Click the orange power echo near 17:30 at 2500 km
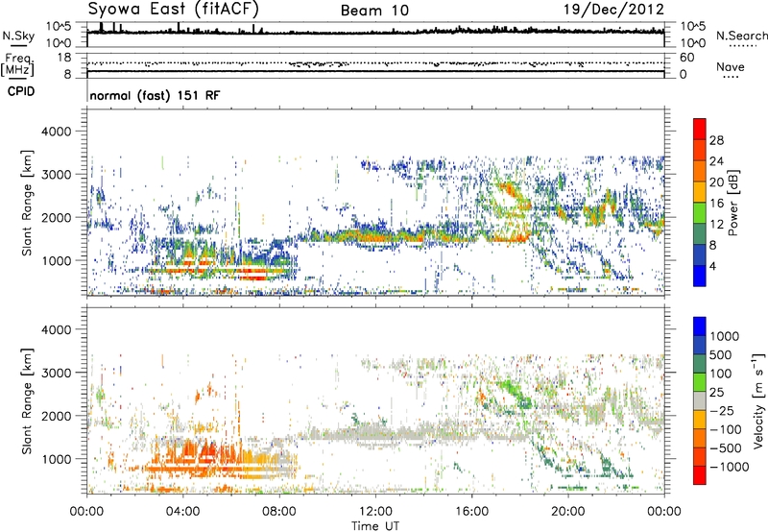 pyautogui.click(x=511, y=191)
